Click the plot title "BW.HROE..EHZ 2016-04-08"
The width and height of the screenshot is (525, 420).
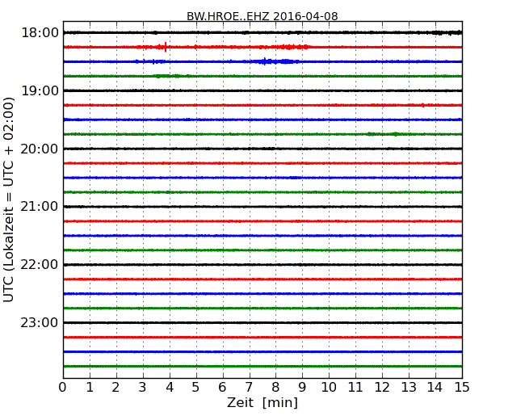point(262,16)
